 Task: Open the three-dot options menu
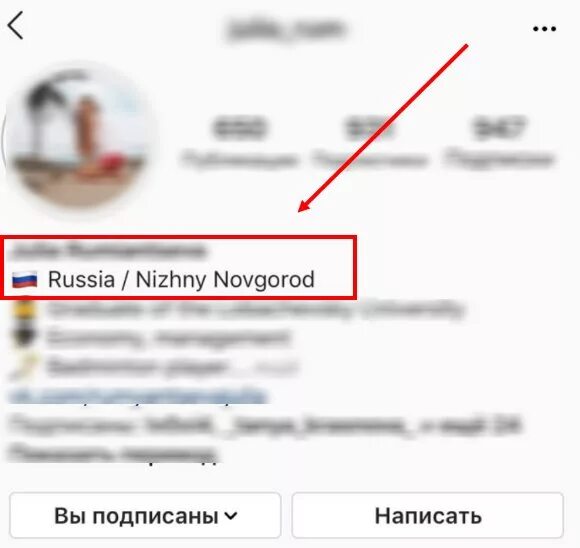(x=544, y=28)
